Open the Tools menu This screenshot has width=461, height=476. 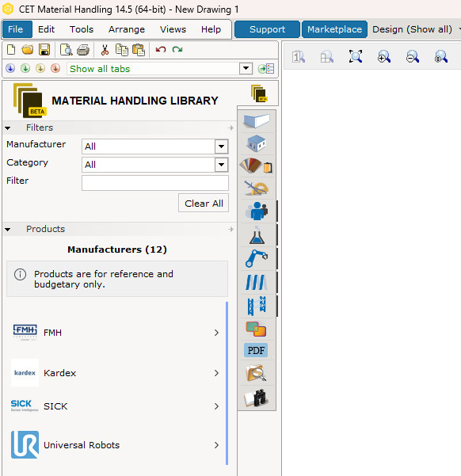[x=82, y=29]
